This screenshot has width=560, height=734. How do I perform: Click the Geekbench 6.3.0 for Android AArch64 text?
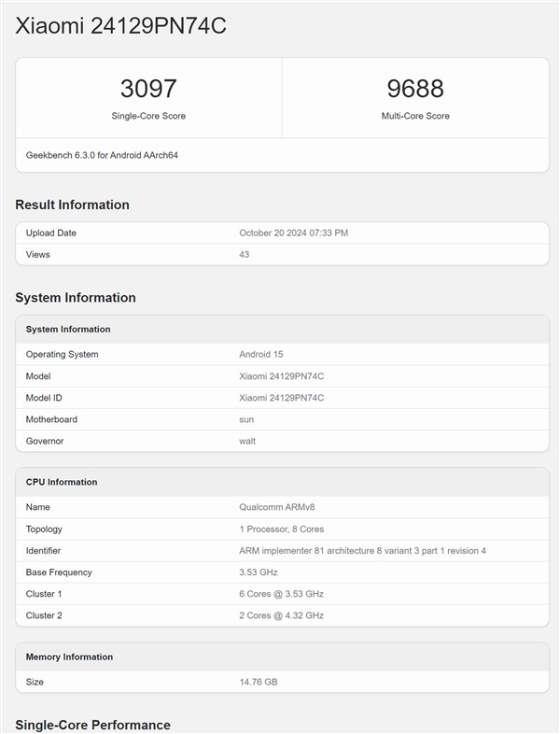click(x=102, y=155)
